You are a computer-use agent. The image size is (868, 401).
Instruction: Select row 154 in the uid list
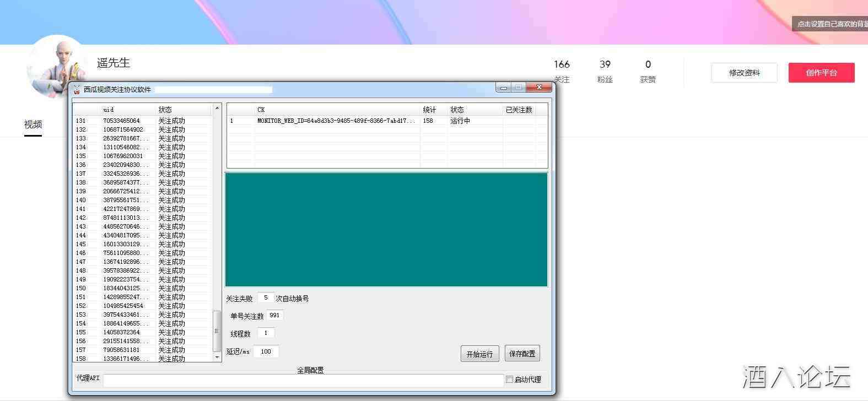click(x=142, y=323)
